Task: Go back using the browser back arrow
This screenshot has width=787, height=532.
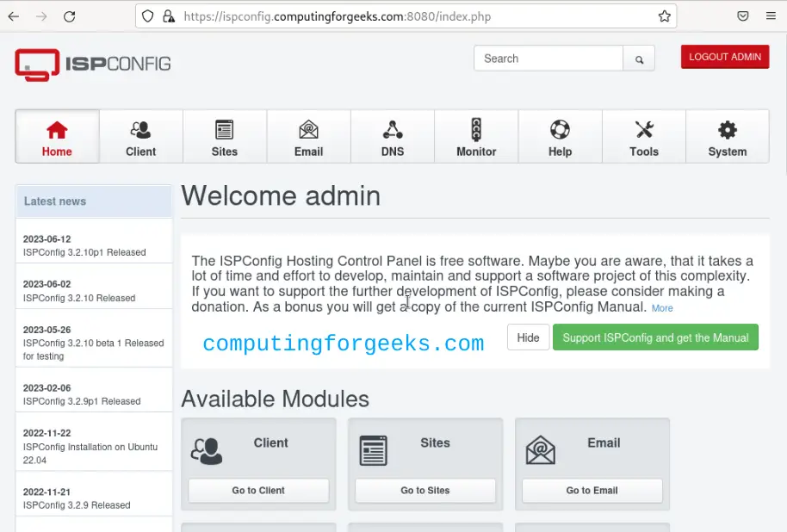Action: pos(14,16)
